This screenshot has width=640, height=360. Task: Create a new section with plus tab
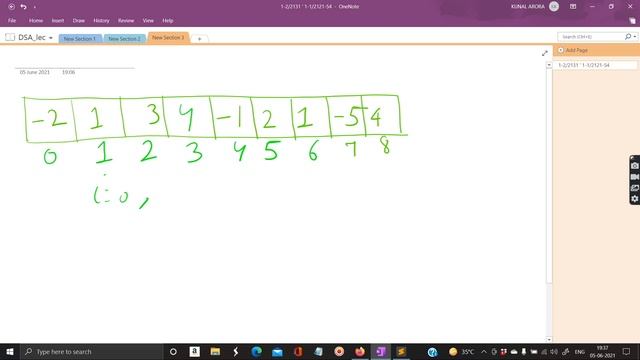[200, 39]
